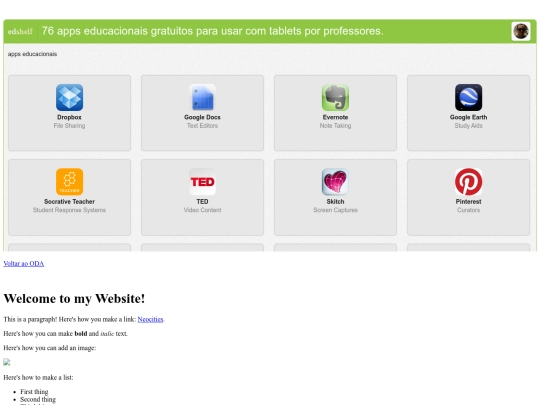
Task: Click the Google Docs app name
Action: (202, 117)
